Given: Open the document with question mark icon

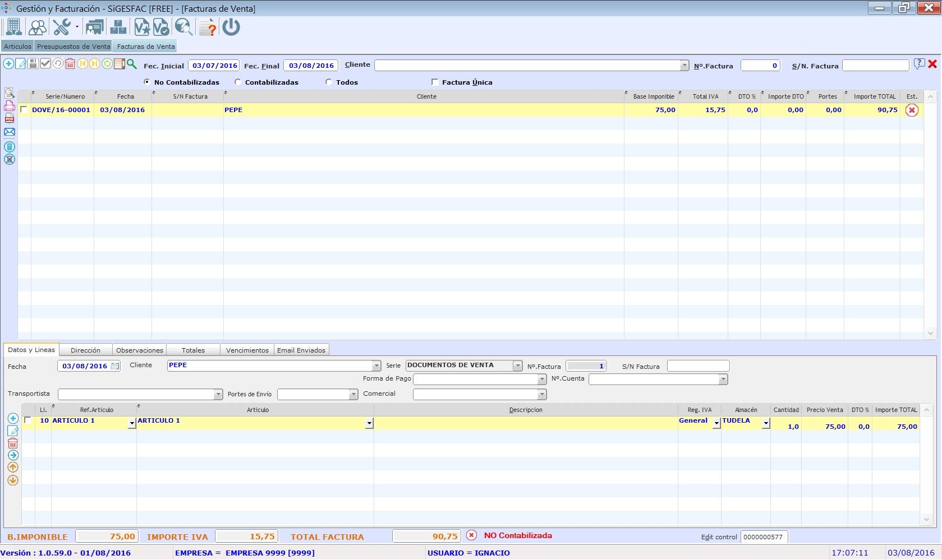Looking at the screenshot, I should click(208, 27).
